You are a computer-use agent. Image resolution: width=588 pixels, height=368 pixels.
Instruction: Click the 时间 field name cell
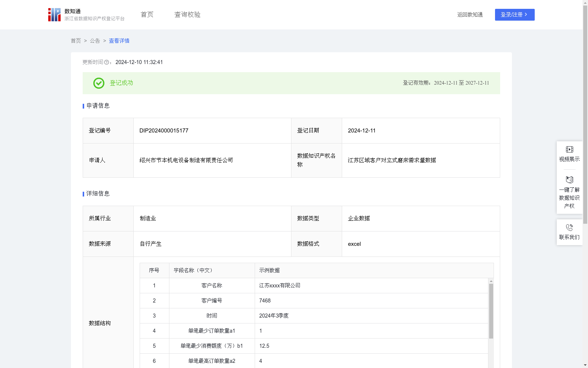click(x=212, y=316)
